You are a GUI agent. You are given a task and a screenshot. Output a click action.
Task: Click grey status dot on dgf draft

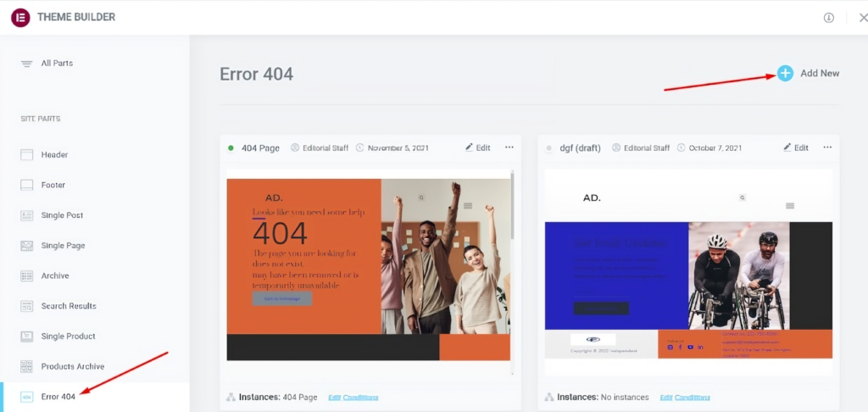549,148
